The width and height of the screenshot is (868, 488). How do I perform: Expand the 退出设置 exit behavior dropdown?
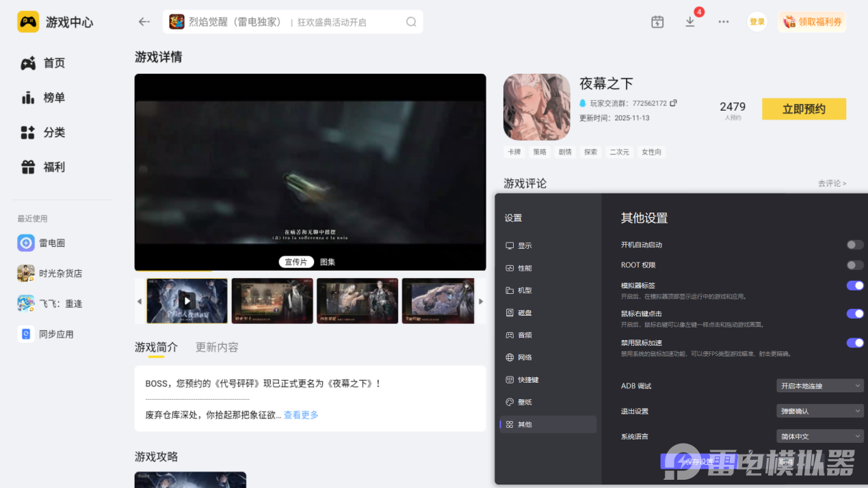pyautogui.click(x=819, y=410)
